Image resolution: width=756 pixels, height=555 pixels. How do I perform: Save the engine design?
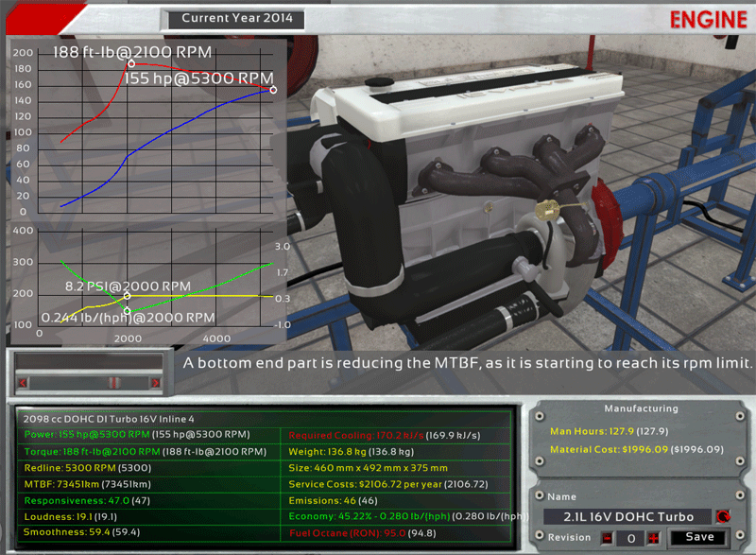(x=700, y=537)
